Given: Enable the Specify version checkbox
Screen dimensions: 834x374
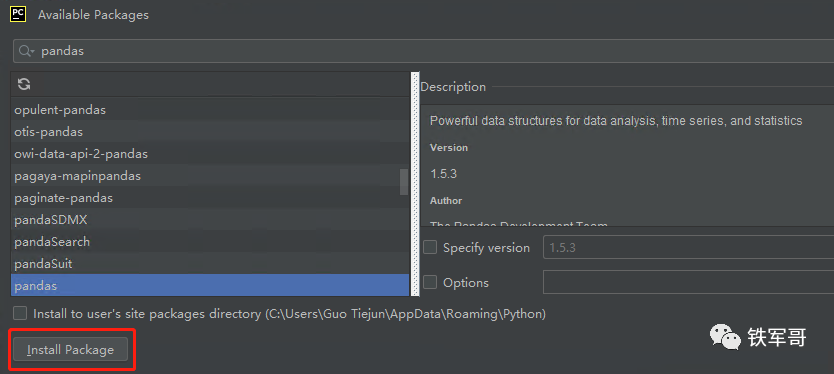Looking at the screenshot, I should (x=430, y=247).
